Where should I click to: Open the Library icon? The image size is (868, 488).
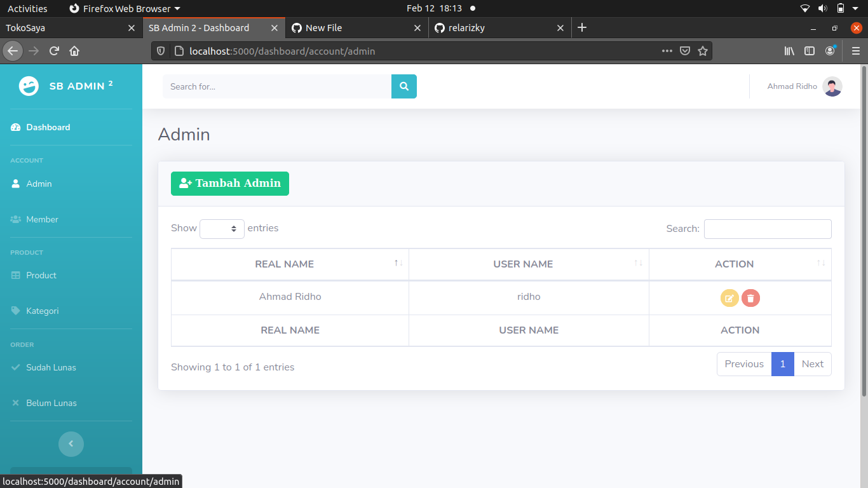click(789, 51)
